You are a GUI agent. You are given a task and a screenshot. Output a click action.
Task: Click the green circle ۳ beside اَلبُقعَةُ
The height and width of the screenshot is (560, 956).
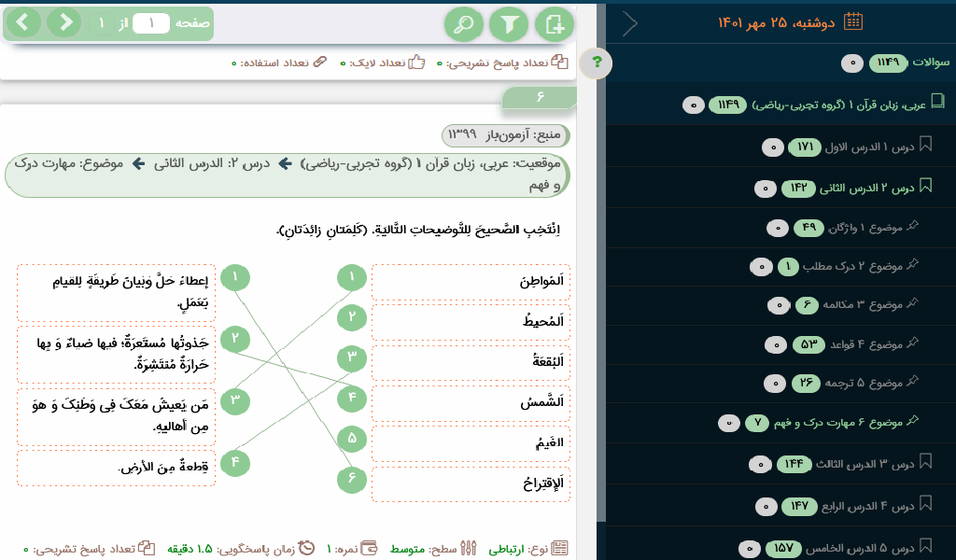click(352, 357)
